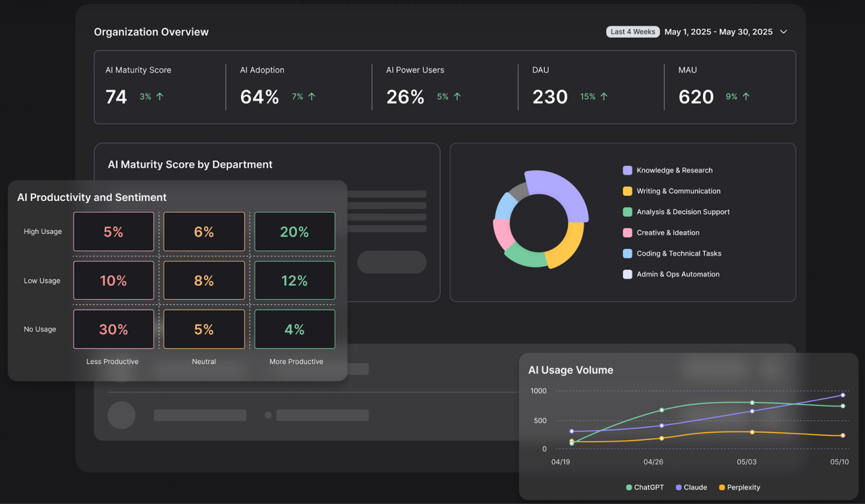Select the Knowledge & Research purple swatch
The image size is (865, 504).
tap(627, 171)
